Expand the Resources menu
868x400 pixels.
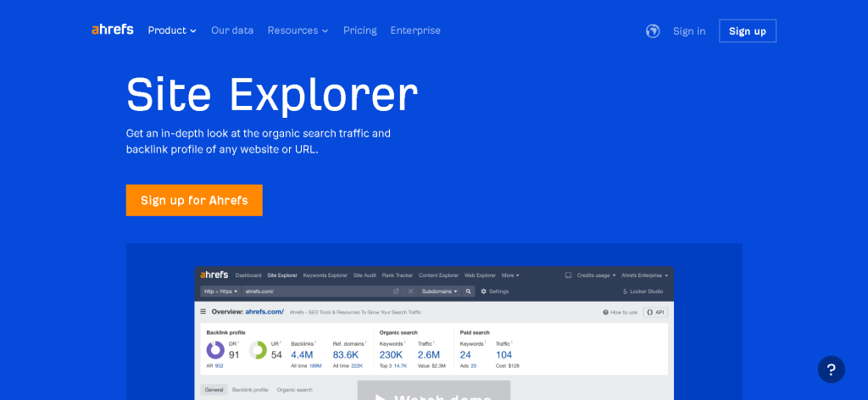coord(298,31)
